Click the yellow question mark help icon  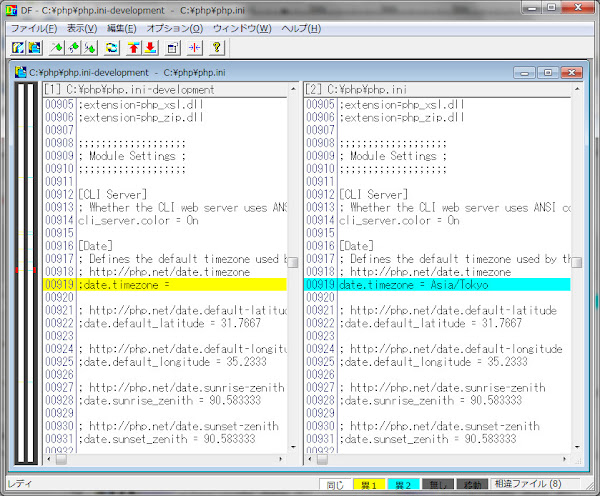[216, 48]
